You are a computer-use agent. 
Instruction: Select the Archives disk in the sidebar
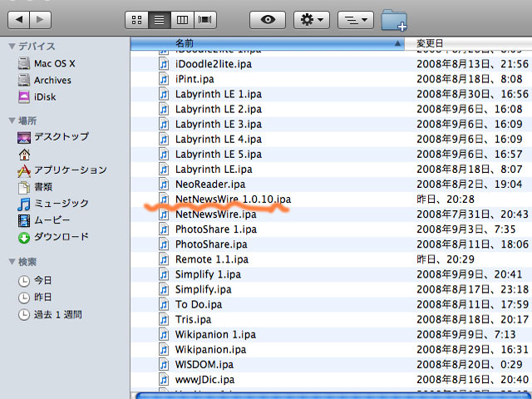[x=45, y=80]
